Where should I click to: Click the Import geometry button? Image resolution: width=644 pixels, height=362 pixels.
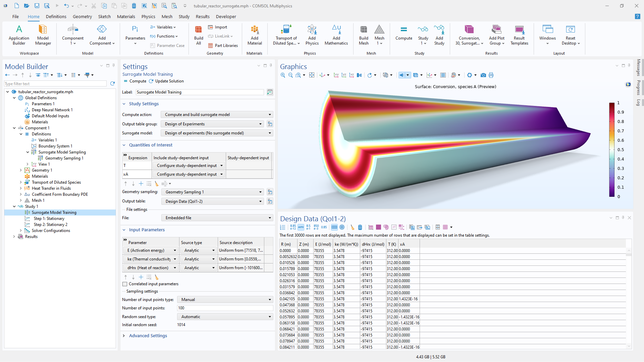pyautogui.click(x=217, y=27)
